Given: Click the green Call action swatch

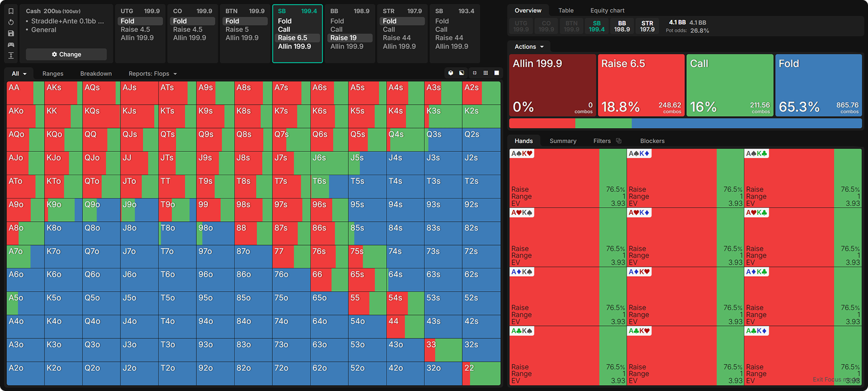Looking at the screenshot, I should click(x=730, y=85).
